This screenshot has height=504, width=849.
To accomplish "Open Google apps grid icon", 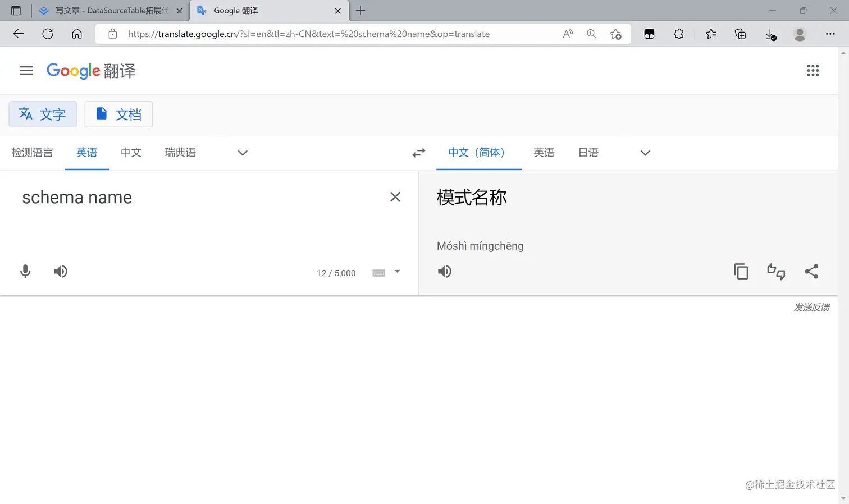I will [813, 71].
